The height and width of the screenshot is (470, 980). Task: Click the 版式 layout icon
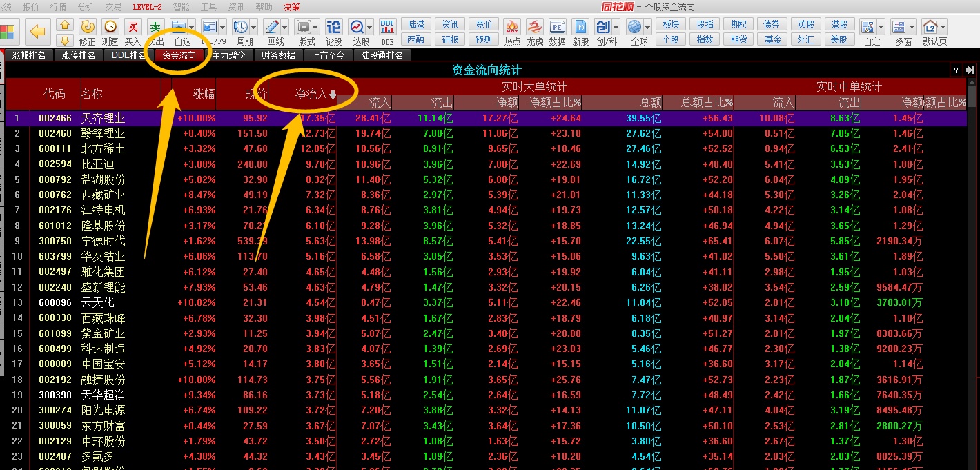(x=302, y=26)
